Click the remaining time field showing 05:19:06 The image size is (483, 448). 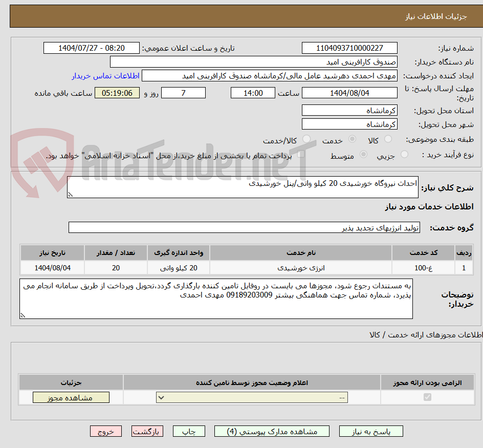pos(117,93)
